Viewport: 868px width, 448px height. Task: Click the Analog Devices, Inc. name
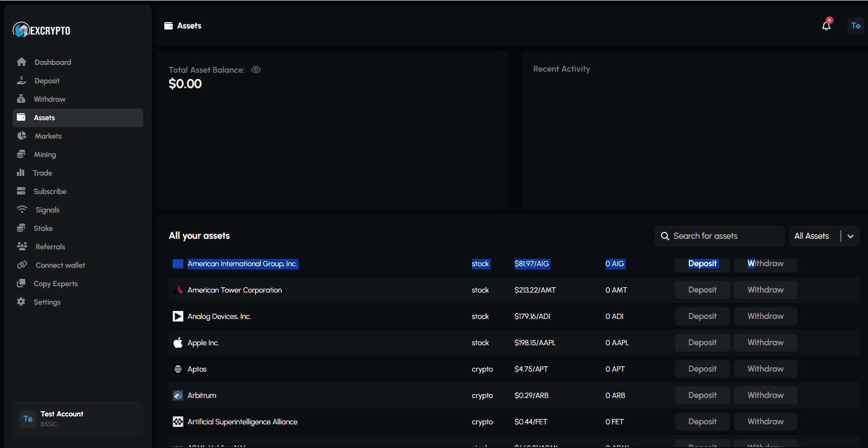[219, 316]
